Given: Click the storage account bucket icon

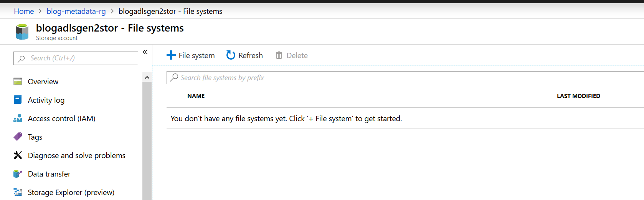Looking at the screenshot, I should coord(22,32).
